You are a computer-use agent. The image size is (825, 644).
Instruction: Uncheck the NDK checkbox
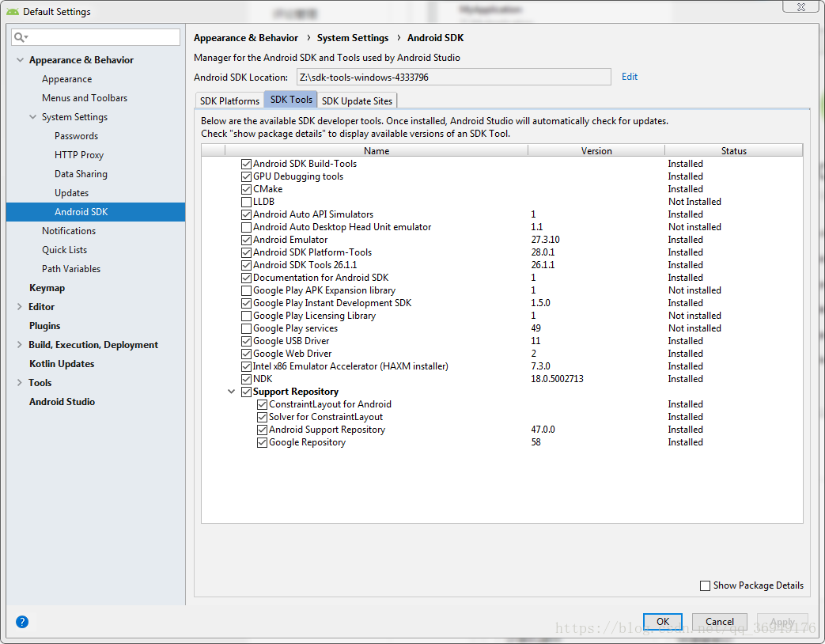tap(246, 379)
